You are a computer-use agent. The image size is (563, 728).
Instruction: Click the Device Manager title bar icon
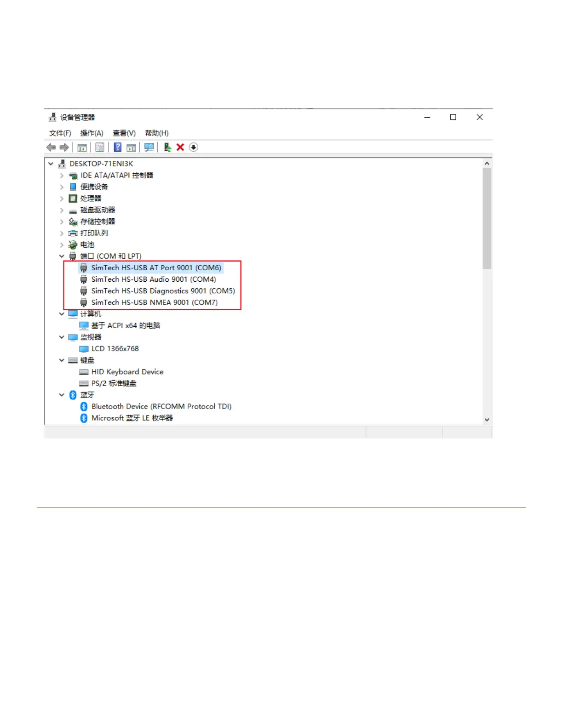coord(52,118)
